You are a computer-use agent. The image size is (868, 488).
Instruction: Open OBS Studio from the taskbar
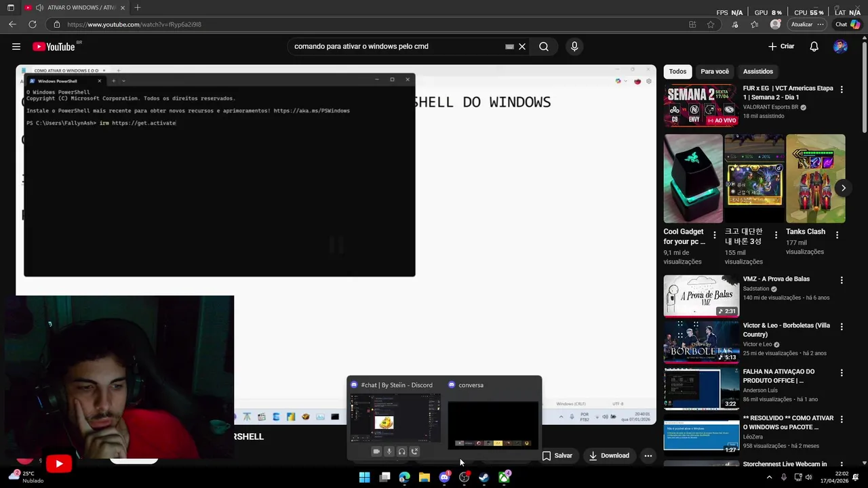coord(464,477)
